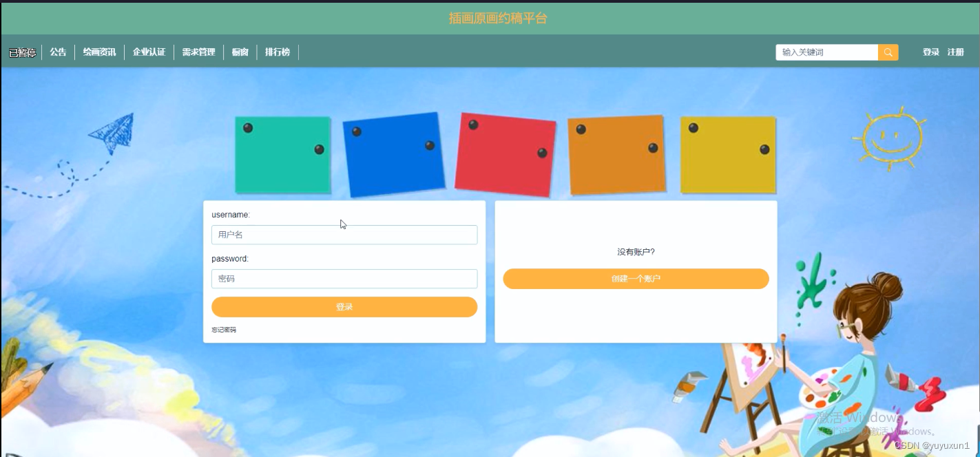
Task: Click the username: label
Action: [x=231, y=215]
